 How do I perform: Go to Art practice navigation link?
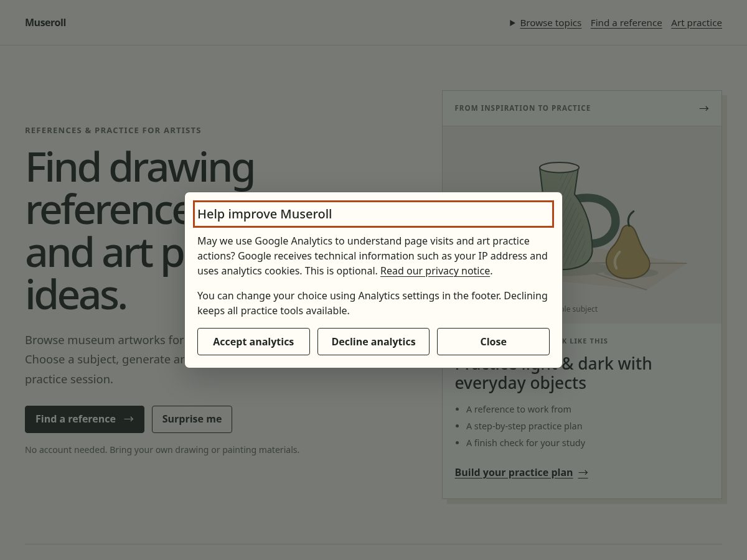click(697, 23)
